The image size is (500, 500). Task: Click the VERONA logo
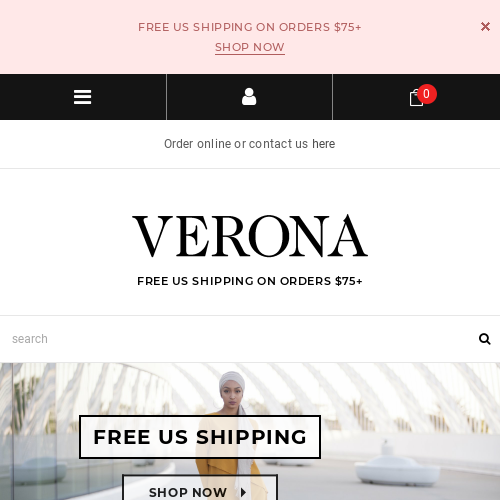250,236
